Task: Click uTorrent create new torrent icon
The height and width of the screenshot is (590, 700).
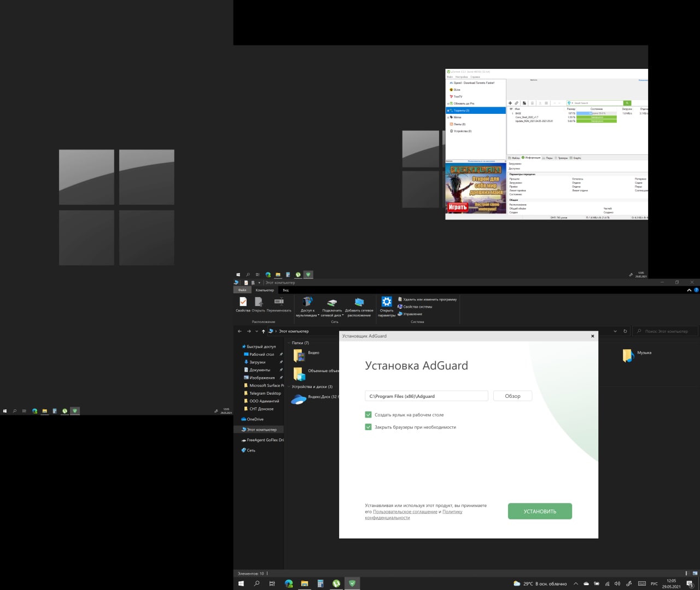Action: coord(524,103)
